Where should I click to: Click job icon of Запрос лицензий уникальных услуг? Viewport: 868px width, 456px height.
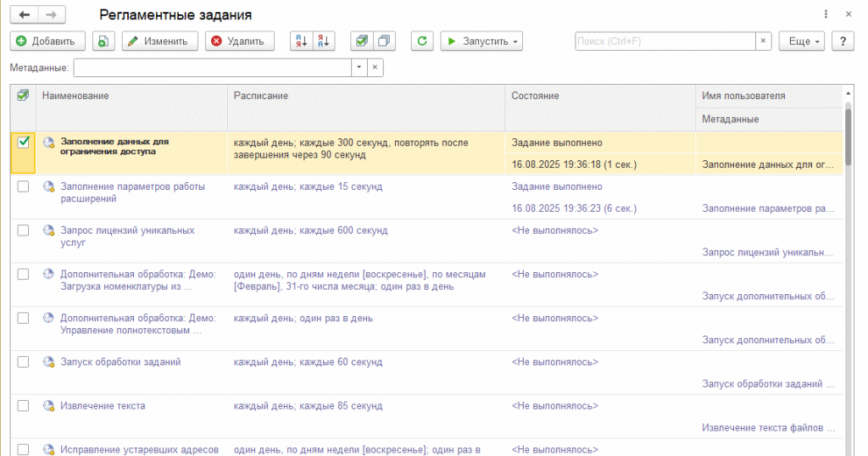coord(48,231)
